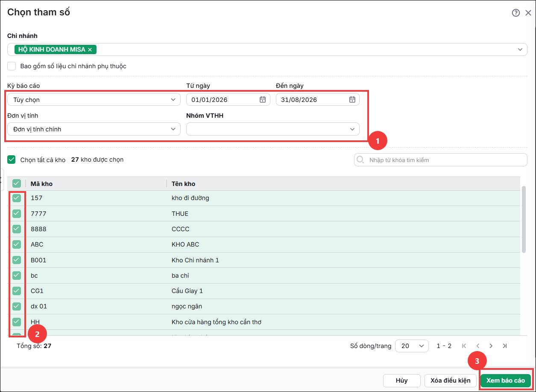Open the Nhóm VTHH dropdown
This screenshot has height=392, width=536.
pyautogui.click(x=273, y=129)
